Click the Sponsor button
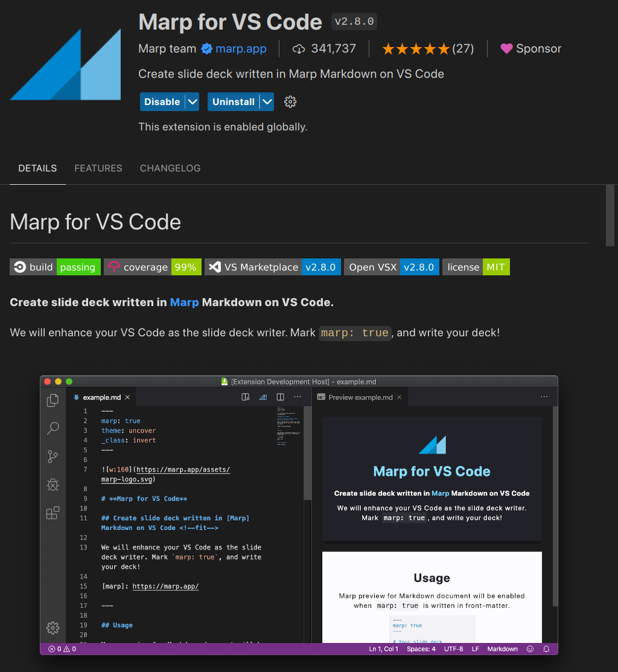Image resolution: width=618 pixels, height=672 pixels. 530,49
